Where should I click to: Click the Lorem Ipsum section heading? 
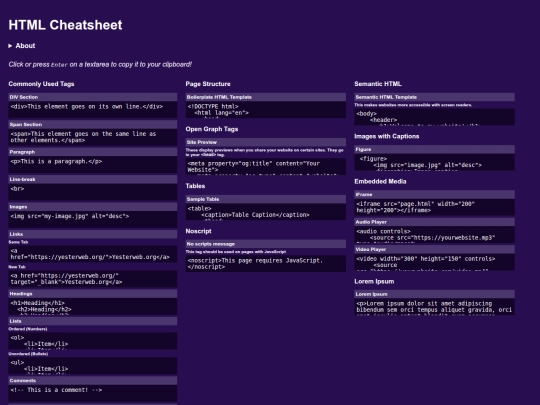pyautogui.click(x=374, y=281)
